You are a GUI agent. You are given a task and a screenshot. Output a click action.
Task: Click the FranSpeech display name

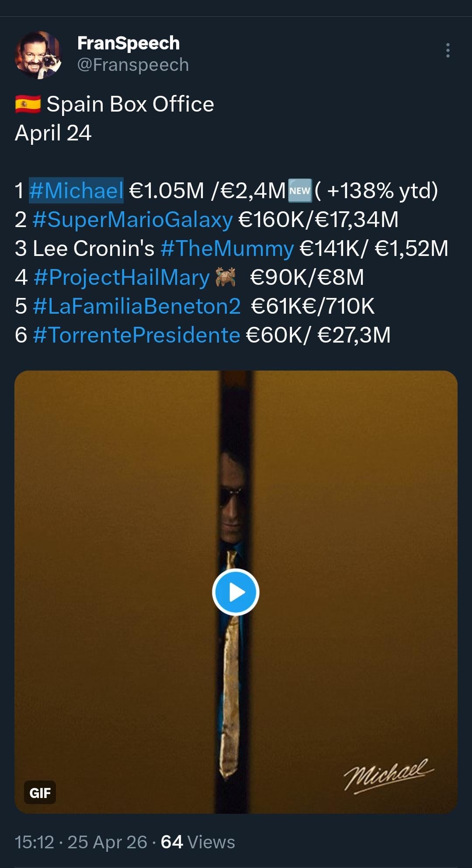128,43
